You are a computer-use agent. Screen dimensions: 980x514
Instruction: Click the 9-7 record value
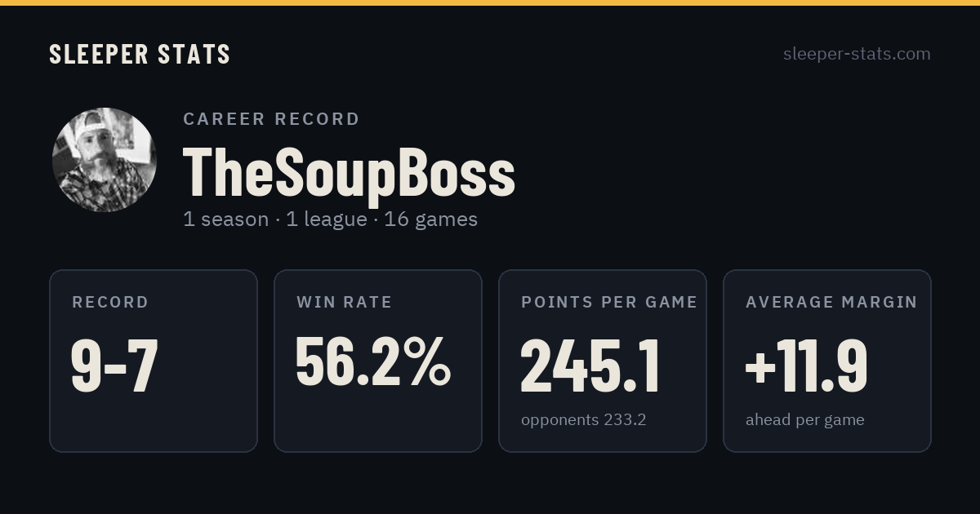[x=114, y=366]
